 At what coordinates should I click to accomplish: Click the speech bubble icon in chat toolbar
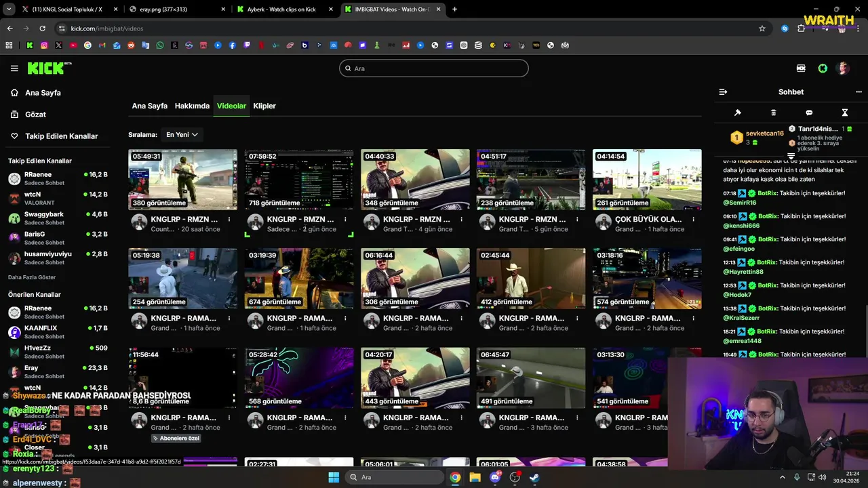(809, 113)
